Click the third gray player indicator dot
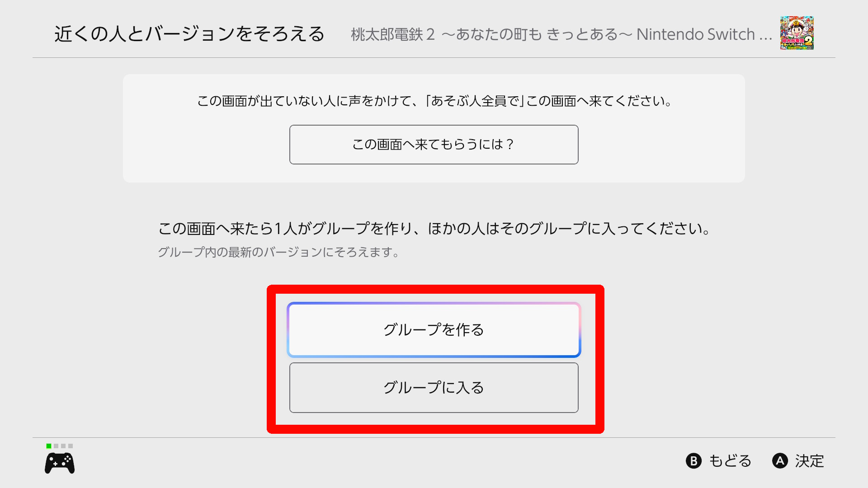The image size is (868, 488). tap(63, 446)
